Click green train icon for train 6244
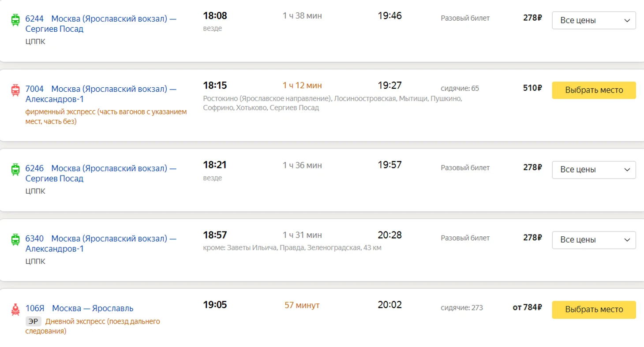This screenshot has height=347, width=644. pyautogui.click(x=15, y=20)
